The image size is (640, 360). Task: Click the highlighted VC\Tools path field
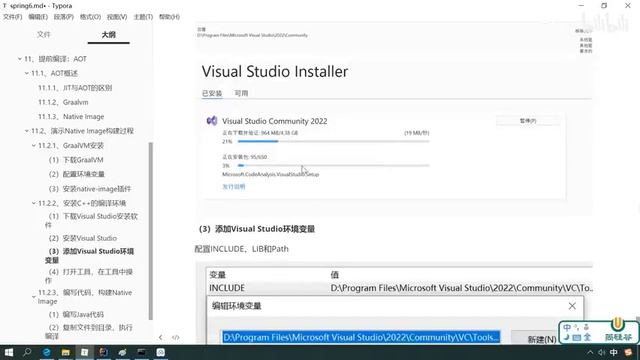pyautogui.click(x=361, y=337)
